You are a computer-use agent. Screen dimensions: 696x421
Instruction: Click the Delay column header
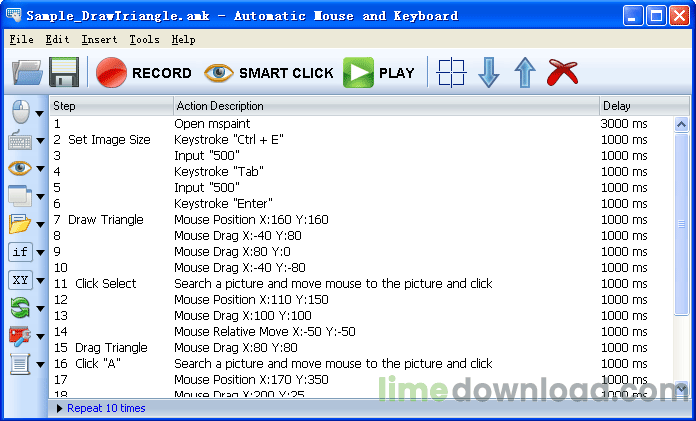point(644,106)
